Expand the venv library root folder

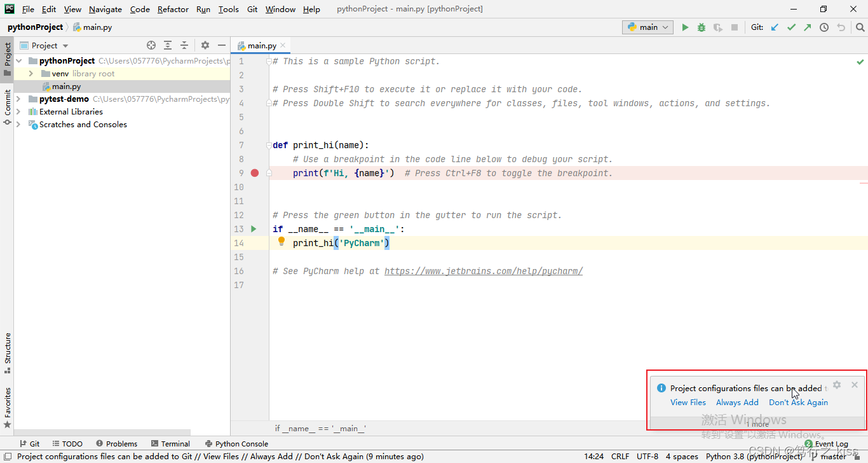point(30,73)
